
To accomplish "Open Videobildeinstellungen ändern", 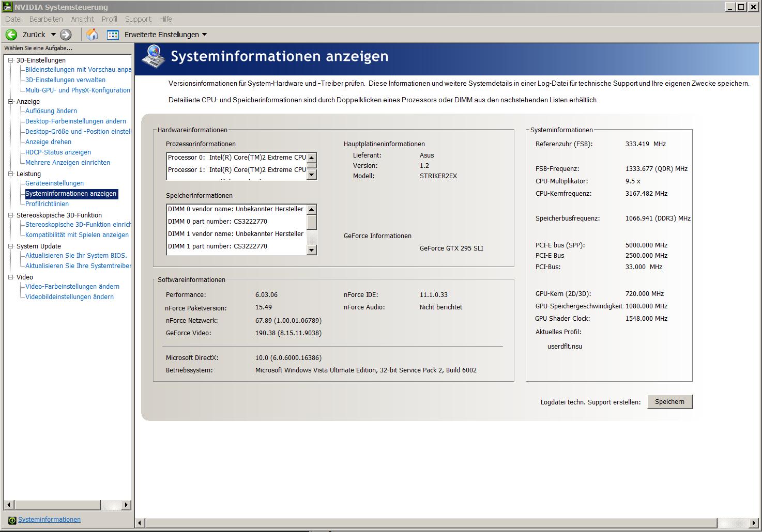I will [x=69, y=297].
